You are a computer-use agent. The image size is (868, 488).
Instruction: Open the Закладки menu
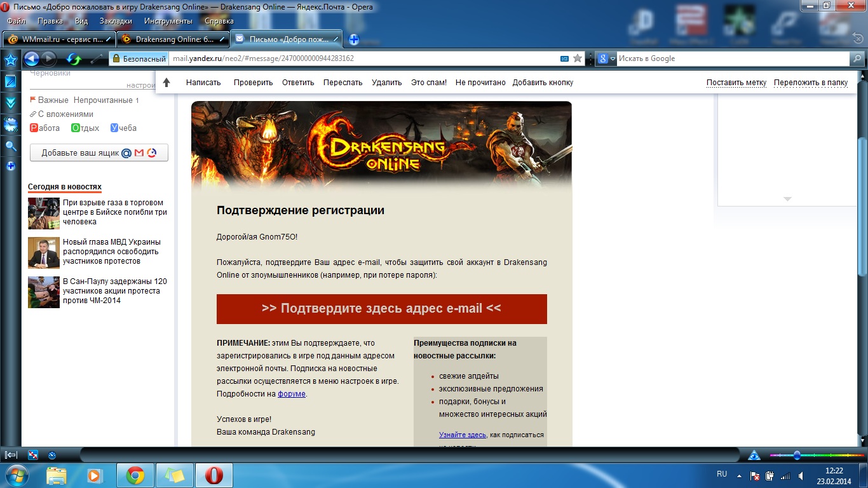click(116, 21)
